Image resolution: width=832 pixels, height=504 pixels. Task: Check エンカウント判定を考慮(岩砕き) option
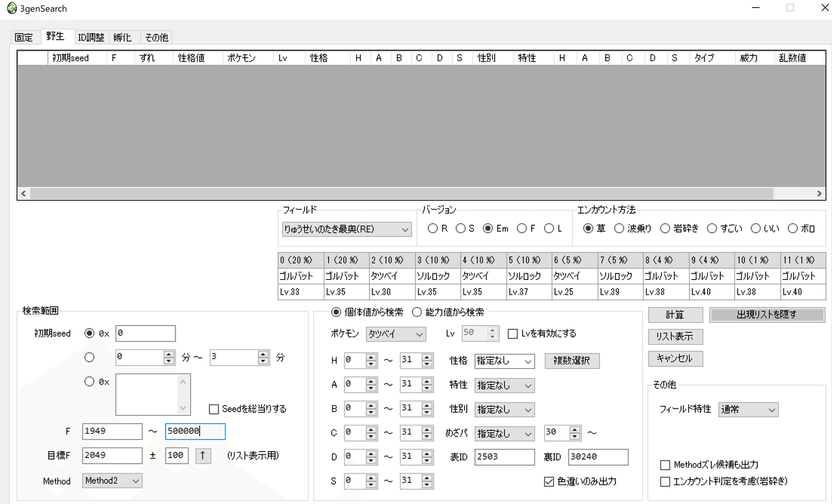pos(665,480)
